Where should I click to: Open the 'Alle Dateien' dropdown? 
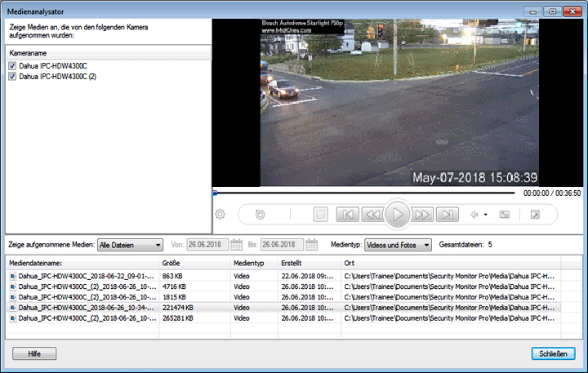pos(130,244)
